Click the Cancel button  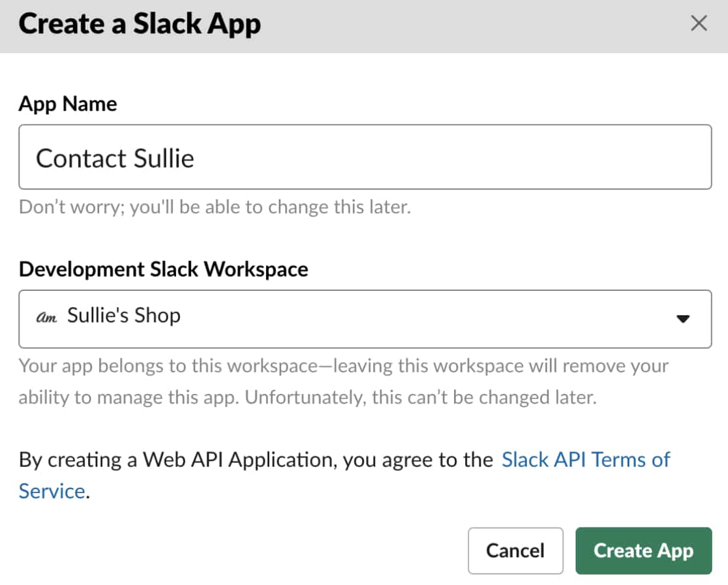tap(515, 550)
